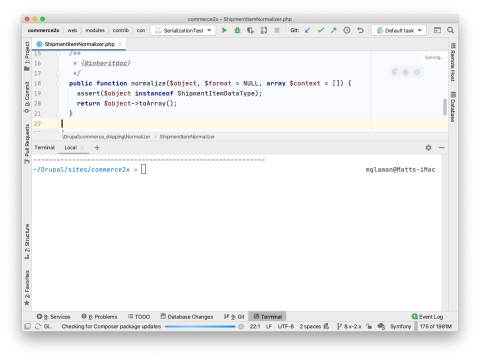Image resolution: width=480 pixels, height=360 pixels.
Task: Show Git history clock icon
Action: click(x=347, y=30)
